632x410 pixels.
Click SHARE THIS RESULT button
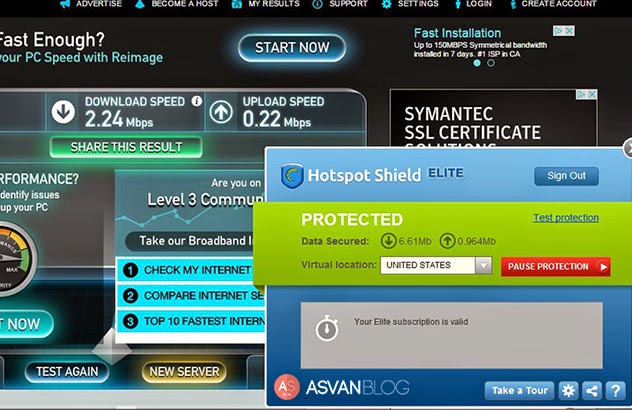tap(126, 148)
